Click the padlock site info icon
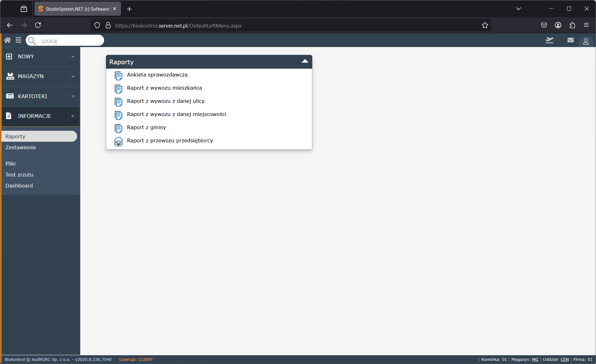 coord(108,25)
